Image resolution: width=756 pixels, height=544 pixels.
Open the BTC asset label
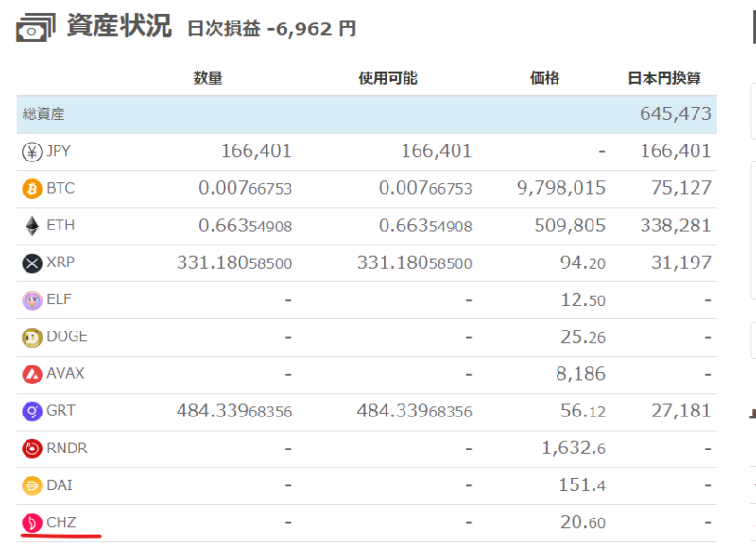click(x=60, y=188)
